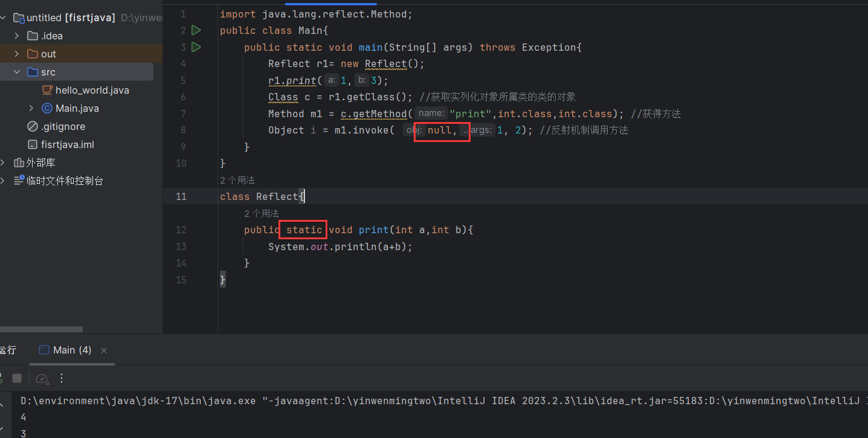Viewport: 868px width, 438px height.
Task: Expand the out folder chevron
Action: click(17, 54)
